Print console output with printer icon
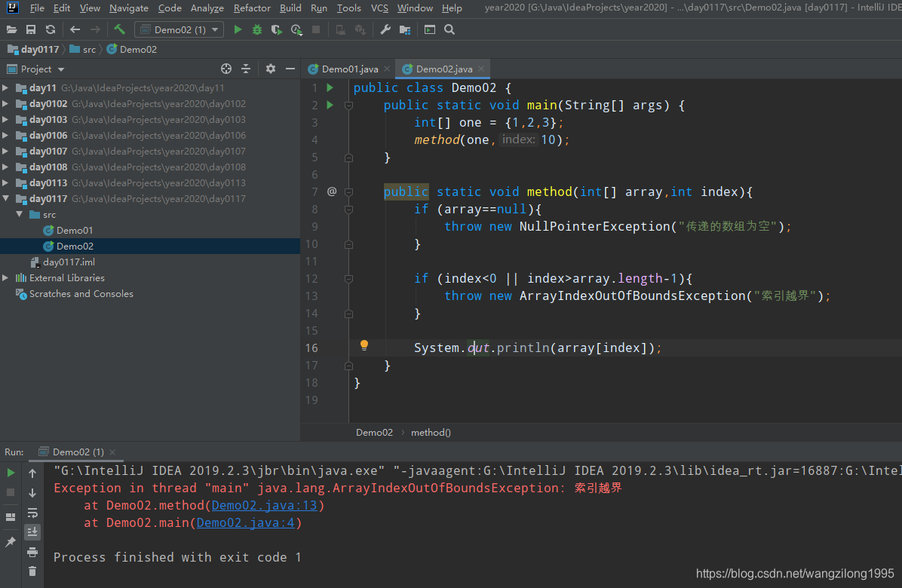Image resolution: width=902 pixels, height=588 pixels. (32, 553)
